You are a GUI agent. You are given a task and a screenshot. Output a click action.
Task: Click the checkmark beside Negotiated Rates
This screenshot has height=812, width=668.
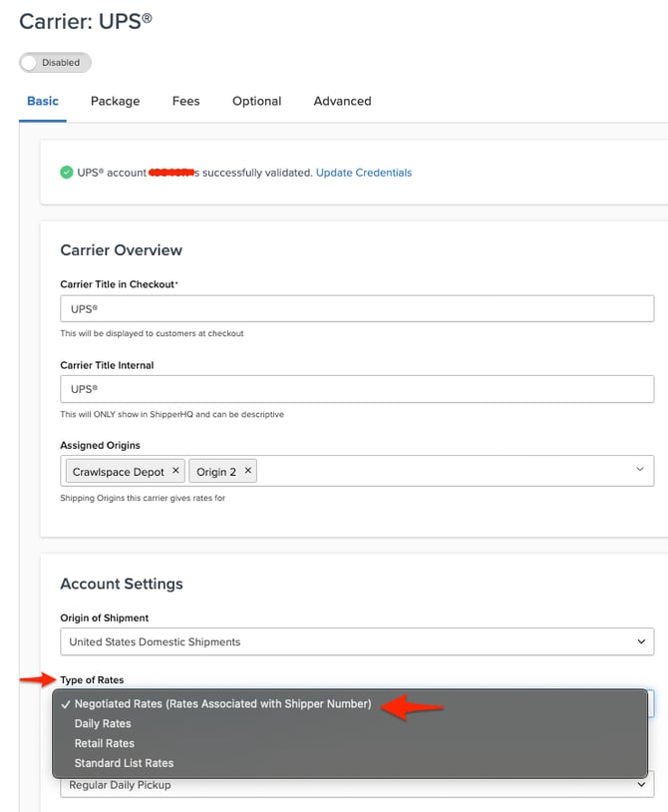pos(66,703)
